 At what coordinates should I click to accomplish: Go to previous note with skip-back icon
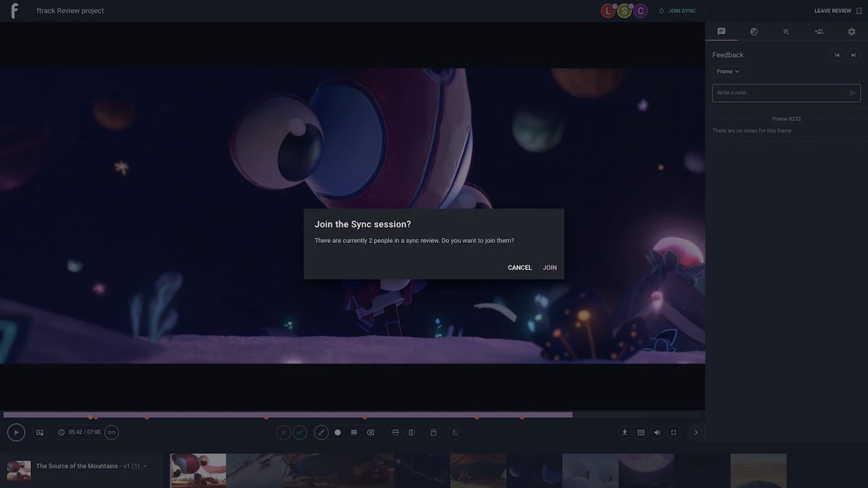coord(837,55)
